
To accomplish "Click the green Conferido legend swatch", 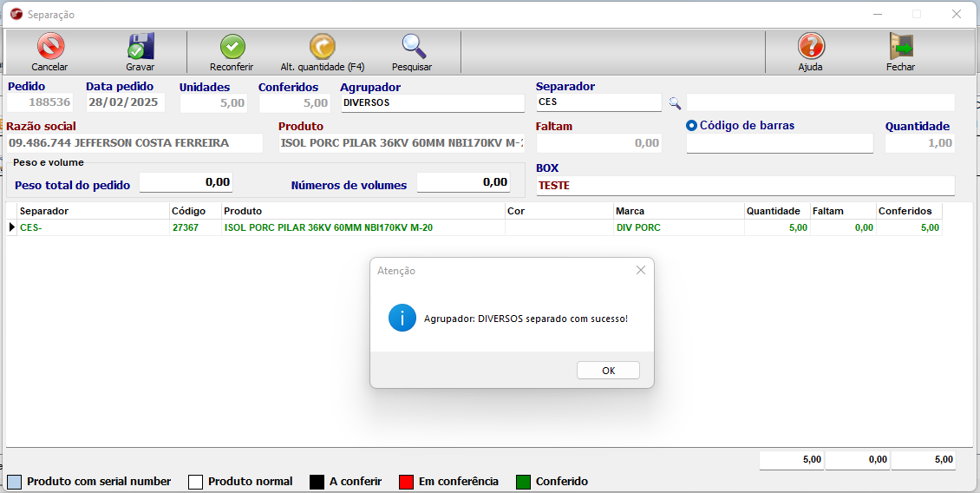I will tap(523, 482).
